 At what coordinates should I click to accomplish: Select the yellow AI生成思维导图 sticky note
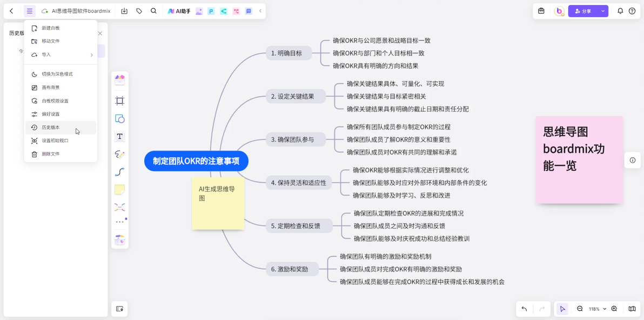click(x=218, y=203)
